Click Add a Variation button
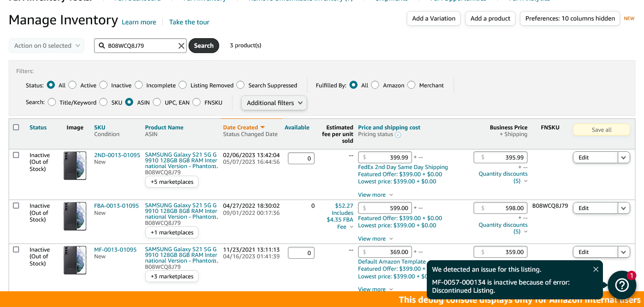Viewport: 644px width, 307px height. [x=433, y=19]
